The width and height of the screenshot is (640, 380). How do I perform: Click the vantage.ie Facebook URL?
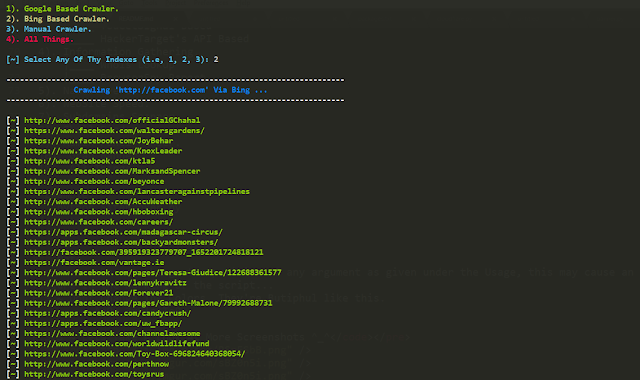tap(94, 262)
